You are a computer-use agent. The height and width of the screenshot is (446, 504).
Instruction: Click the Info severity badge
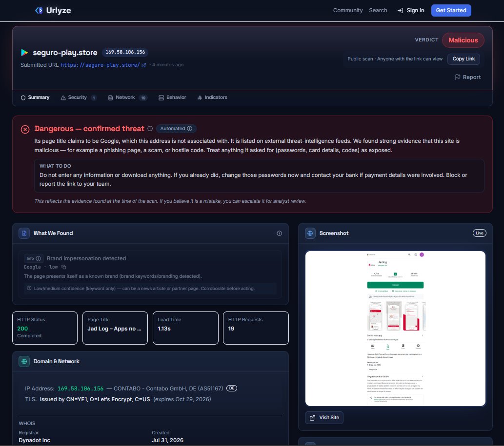[x=34, y=258]
